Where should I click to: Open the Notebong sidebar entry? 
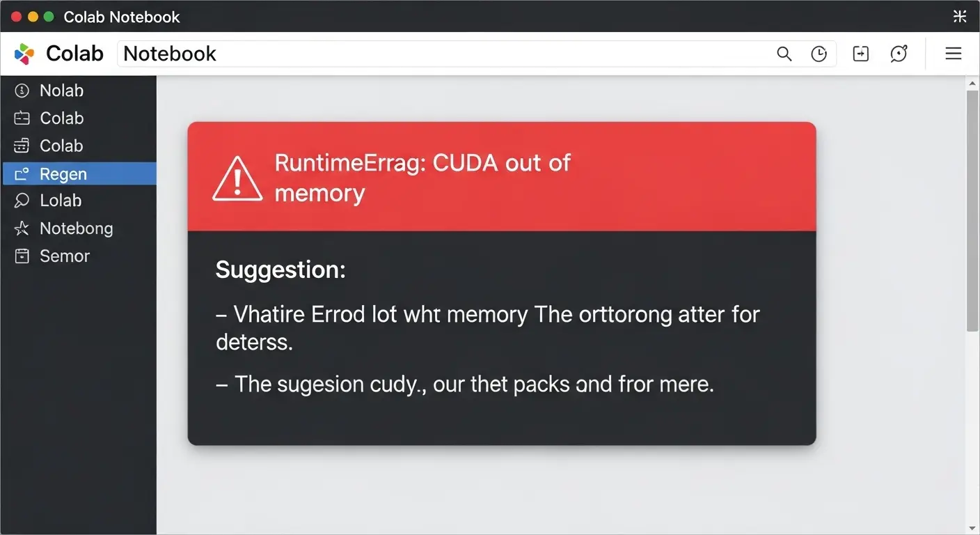(76, 228)
